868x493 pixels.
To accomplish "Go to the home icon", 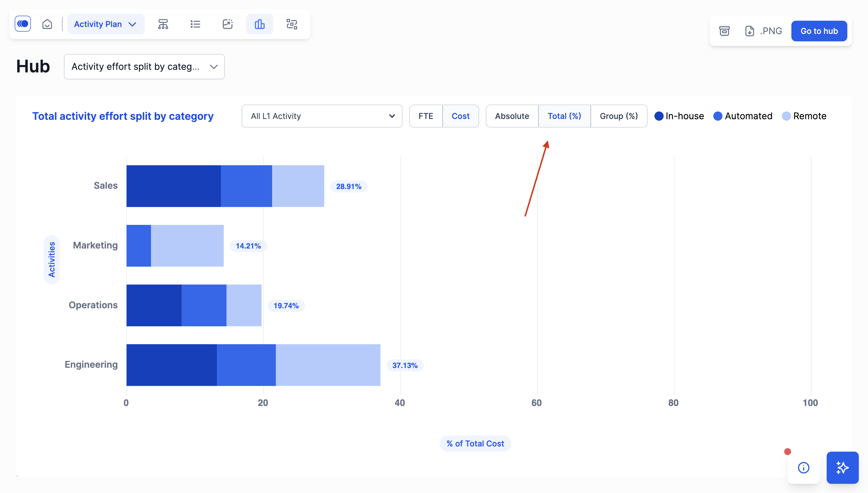I will click(x=47, y=24).
